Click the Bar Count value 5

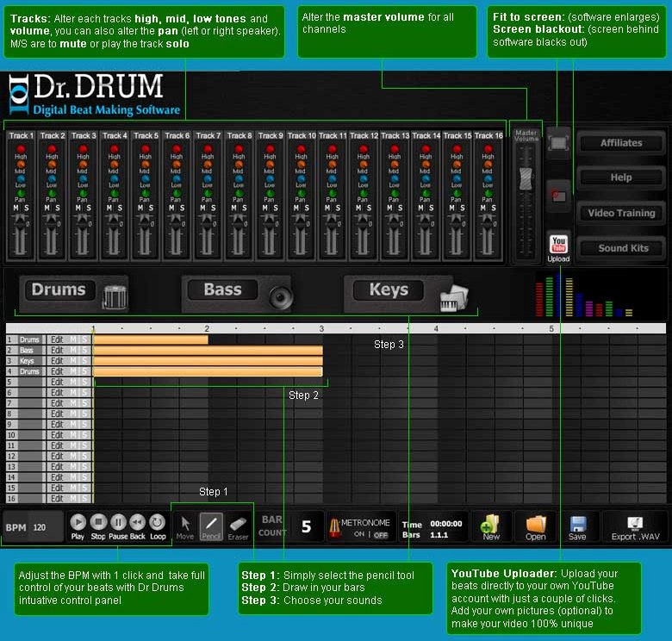[306, 526]
